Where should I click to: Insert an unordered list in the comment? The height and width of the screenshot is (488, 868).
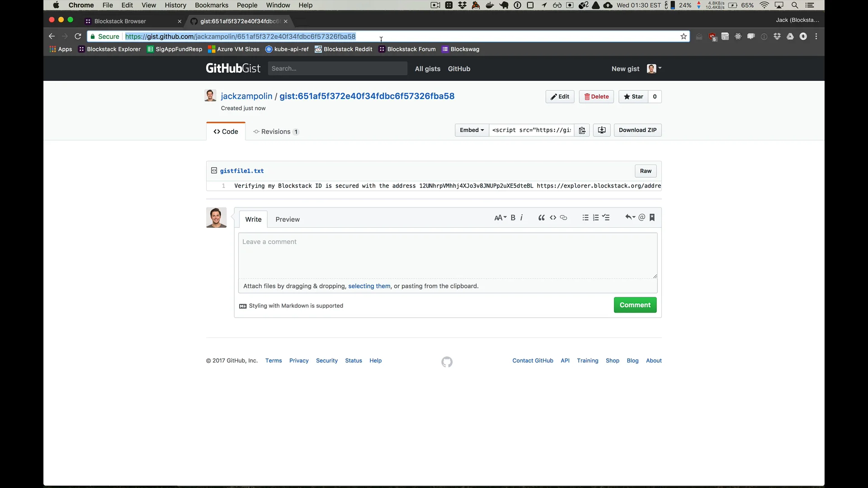click(x=585, y=217)
